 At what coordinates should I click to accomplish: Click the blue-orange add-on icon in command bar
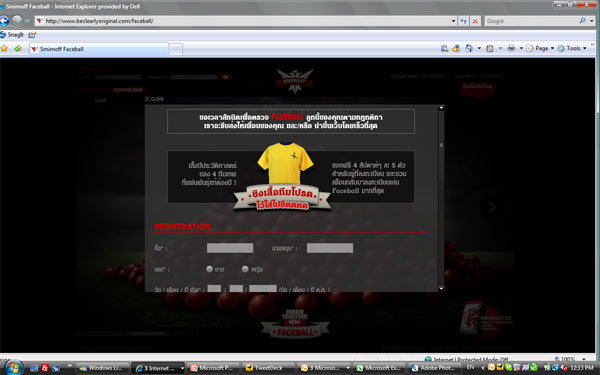click(456, 48)
